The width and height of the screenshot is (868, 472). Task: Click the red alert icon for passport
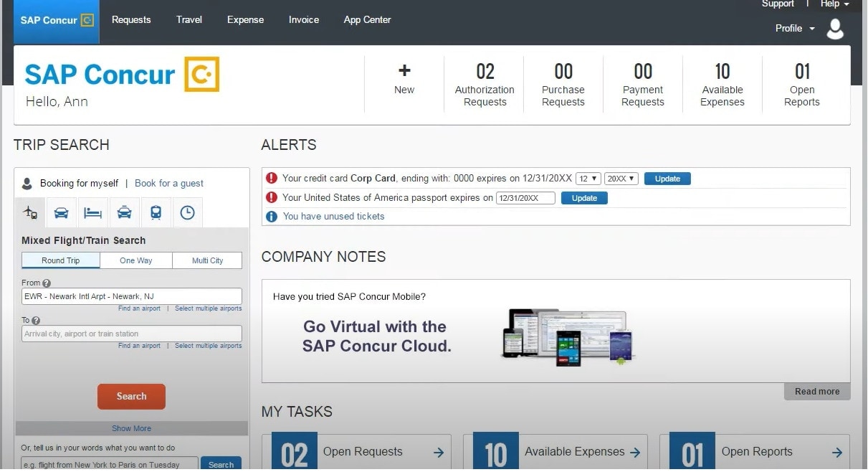[x=272, y=197]
